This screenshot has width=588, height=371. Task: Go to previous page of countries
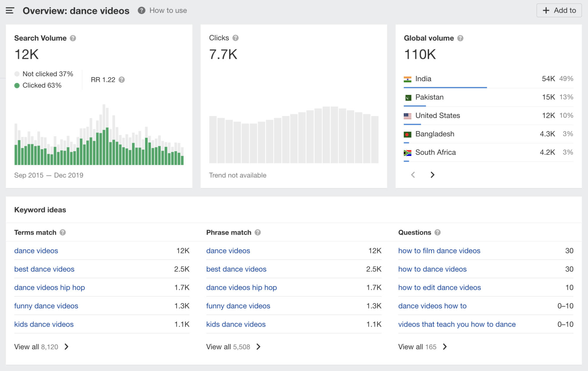[413, 175]
